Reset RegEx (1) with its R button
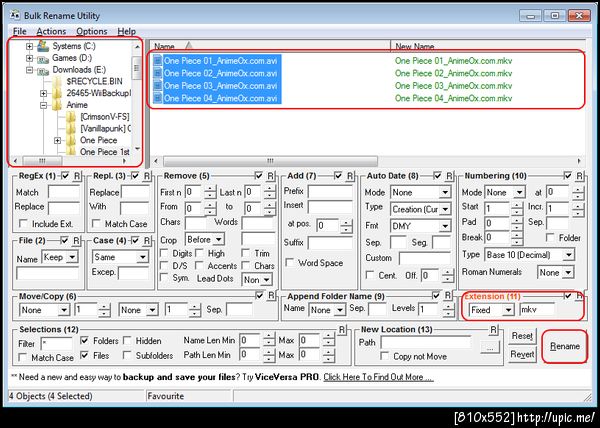Viewport: 600px width, 428px height. click(x=77, y=176)
